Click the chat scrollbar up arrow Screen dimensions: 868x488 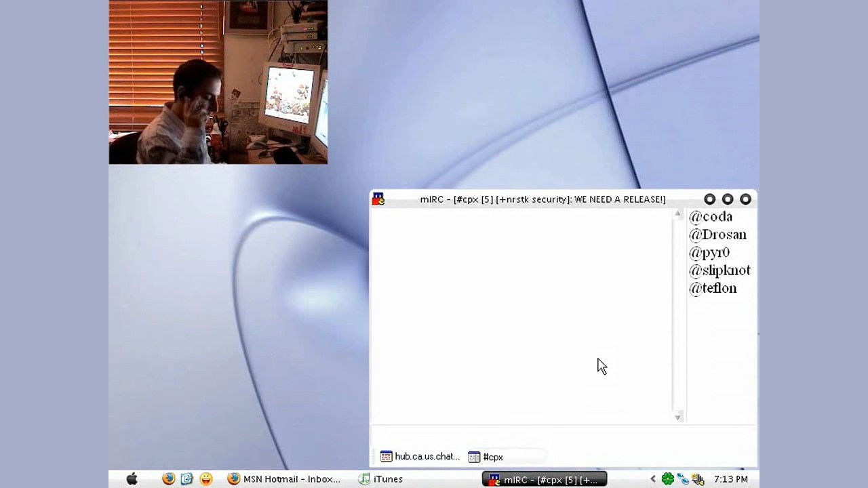pyautogui.click(x=677, y=215)
